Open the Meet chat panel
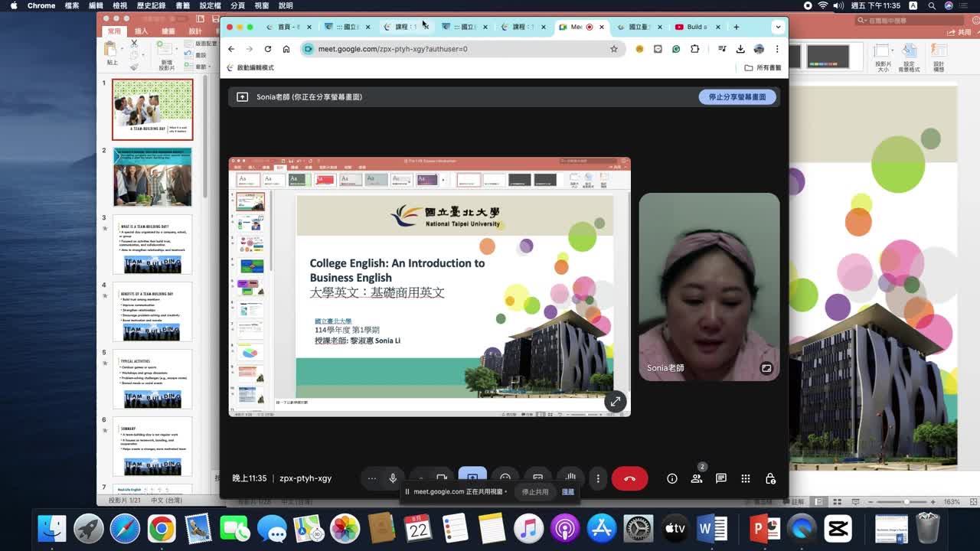 point(721,478)
